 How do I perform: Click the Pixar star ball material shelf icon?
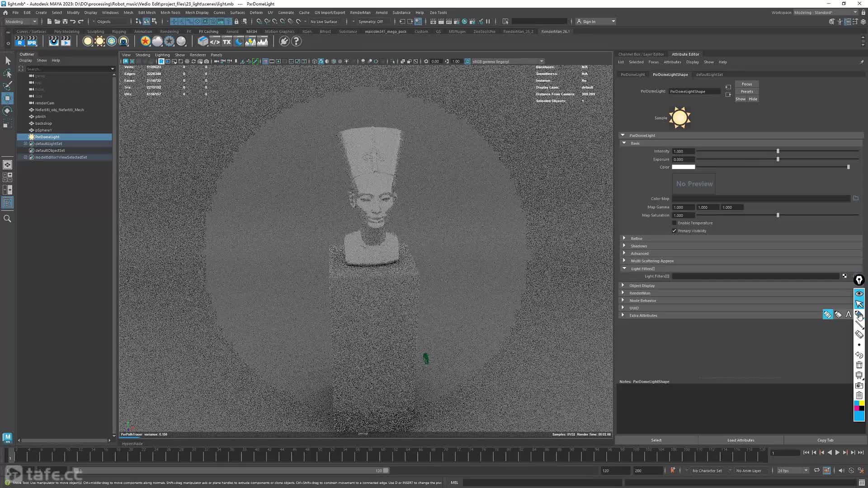(145, 42)
